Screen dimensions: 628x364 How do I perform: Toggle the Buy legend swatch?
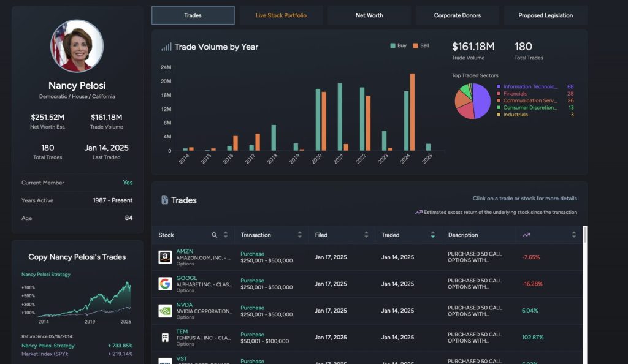[x=392, y=45]
